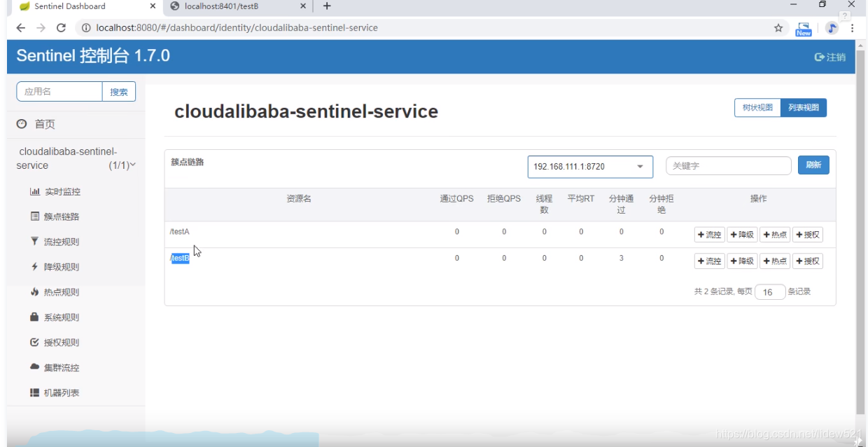Switch to localhost:8401/testB browser tab
868x447 pixels.
[x=238, y=6]
